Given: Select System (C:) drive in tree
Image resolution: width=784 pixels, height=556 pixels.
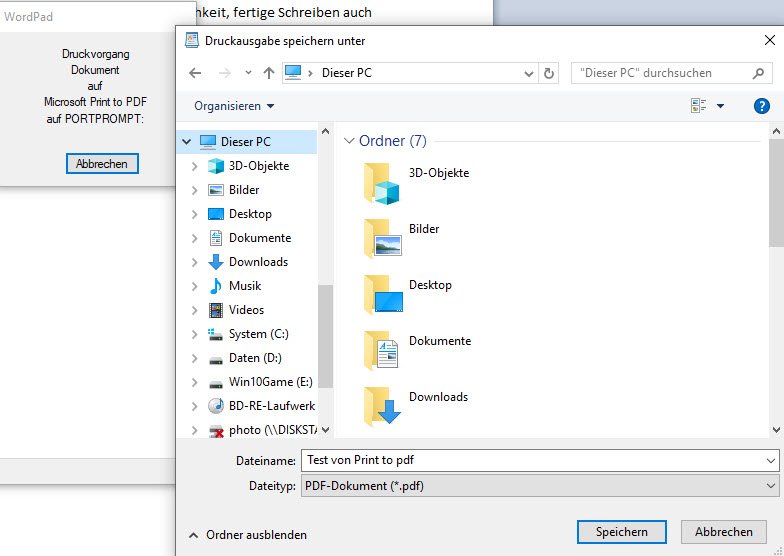Looking at the screenshot, I should coord(248,334).
